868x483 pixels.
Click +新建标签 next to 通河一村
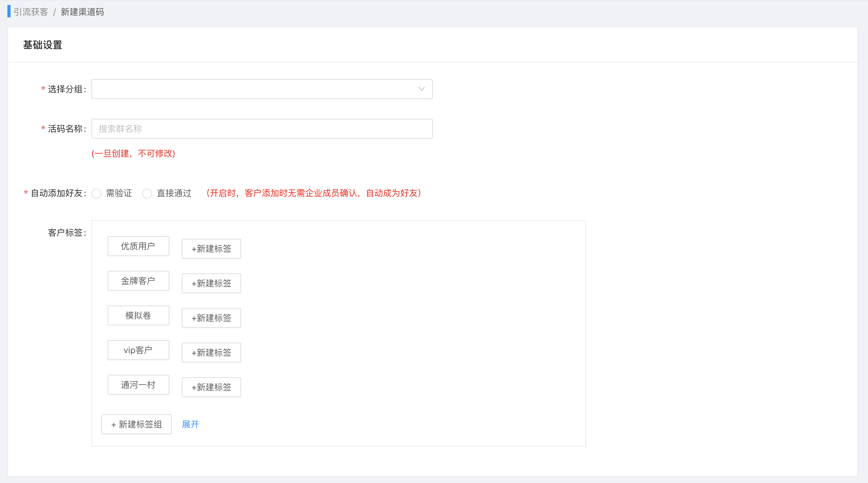[x=211, y=387]
